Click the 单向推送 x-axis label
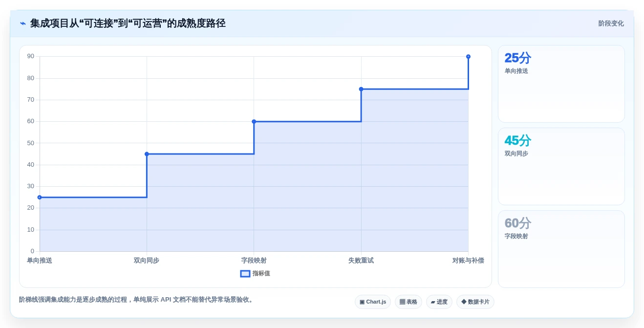The width and height of the screenshot is (644, 328). click(x=40, y=261)
